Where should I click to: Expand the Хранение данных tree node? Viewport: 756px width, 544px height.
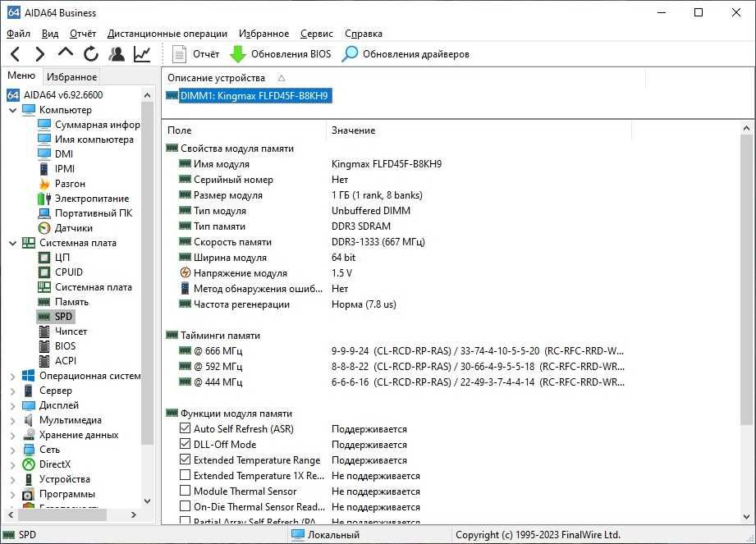click(13, 435)
